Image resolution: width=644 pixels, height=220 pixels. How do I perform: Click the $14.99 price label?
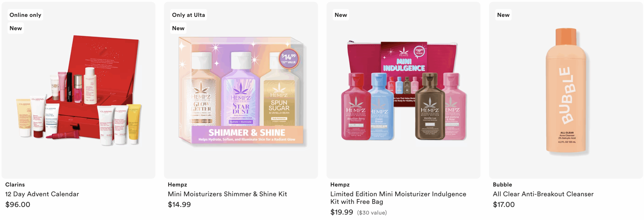[x=179, y=204]
